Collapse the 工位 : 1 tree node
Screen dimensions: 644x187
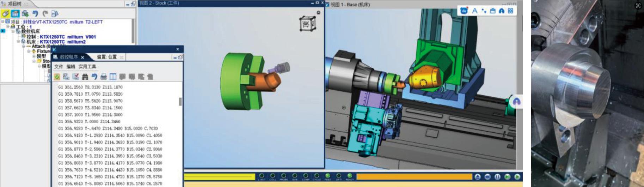(8, 27)
